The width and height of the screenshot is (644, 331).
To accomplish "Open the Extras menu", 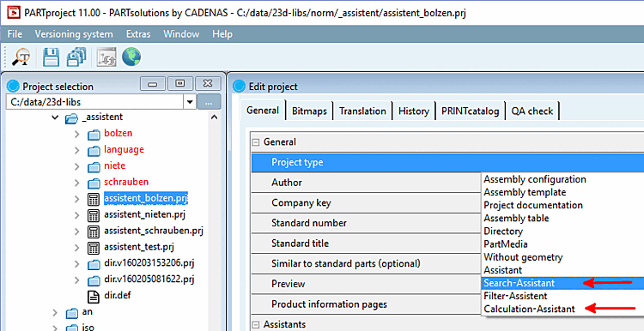I will tap(138, 34).
